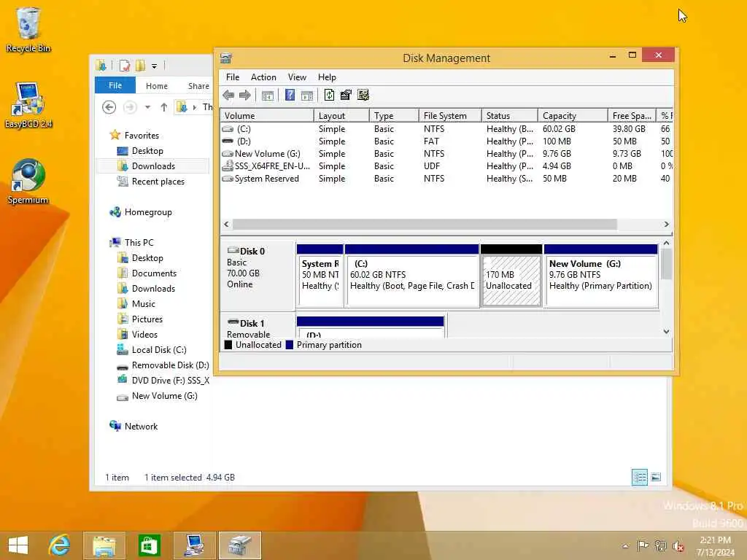Screen dimensions: 747x560
Task: Open Windows Store from the taskbar
Action: (x=149, y=545)
